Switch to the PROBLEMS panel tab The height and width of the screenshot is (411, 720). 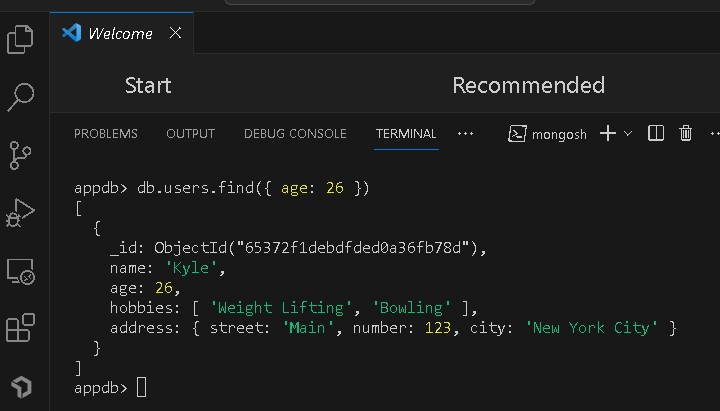click(x=106, y=133)
